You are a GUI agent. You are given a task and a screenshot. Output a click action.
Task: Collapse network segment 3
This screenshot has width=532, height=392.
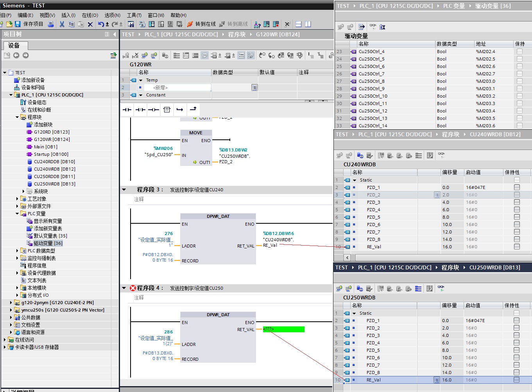[124, 190]
